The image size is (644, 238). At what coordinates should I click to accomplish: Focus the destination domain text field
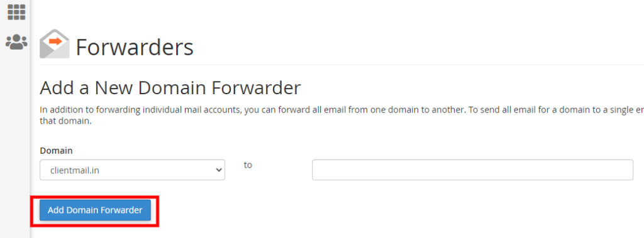(x=472, y=170)
